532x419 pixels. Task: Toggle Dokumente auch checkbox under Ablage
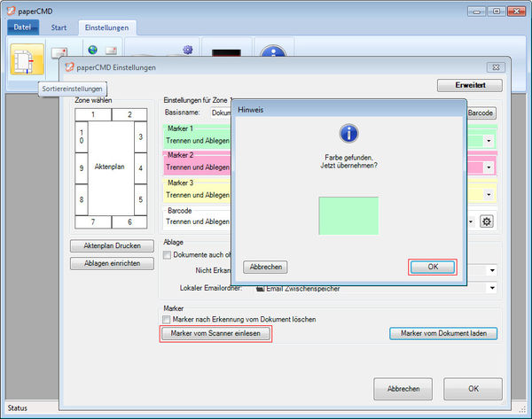click(x=167, y=255)
